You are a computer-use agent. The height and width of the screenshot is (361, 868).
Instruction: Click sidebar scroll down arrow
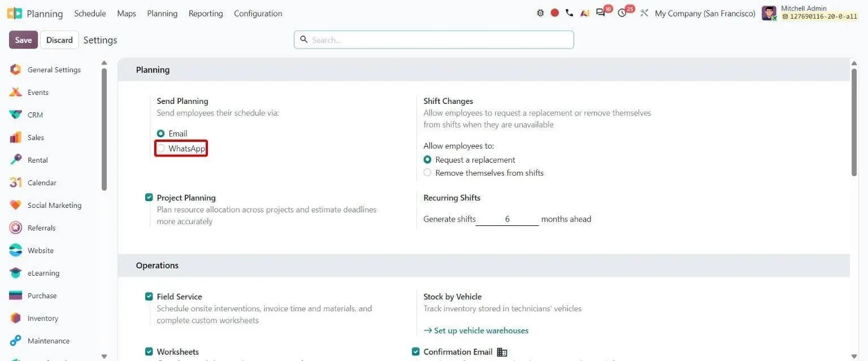pyautogui.click(x=104, y=356)
